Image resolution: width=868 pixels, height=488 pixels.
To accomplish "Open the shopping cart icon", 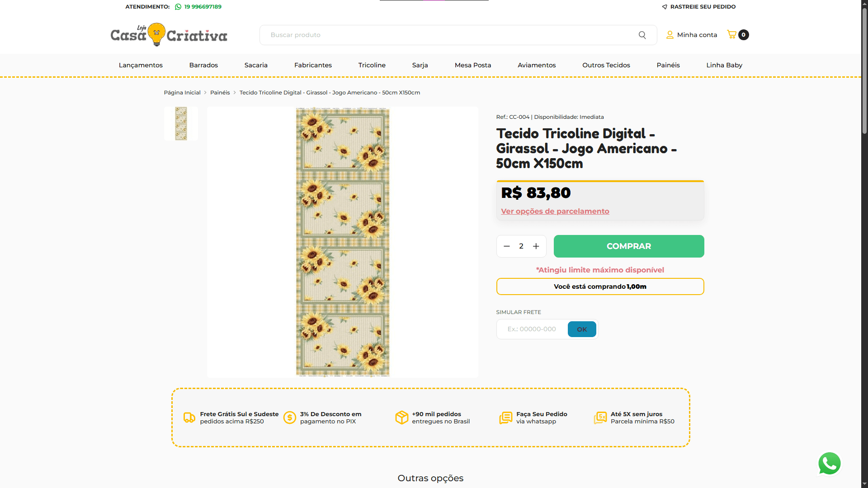I will pyautogui.click(x=731, y=34).
